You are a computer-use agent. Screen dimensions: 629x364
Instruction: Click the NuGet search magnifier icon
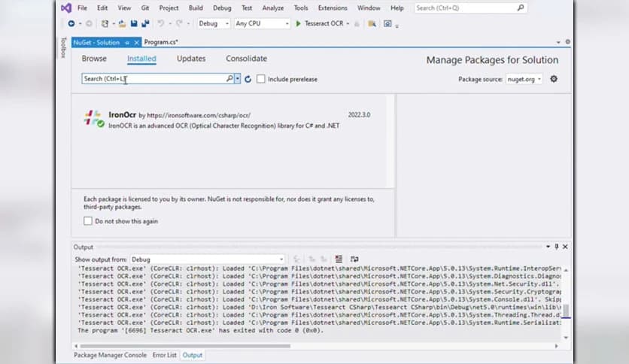(229, 78)
